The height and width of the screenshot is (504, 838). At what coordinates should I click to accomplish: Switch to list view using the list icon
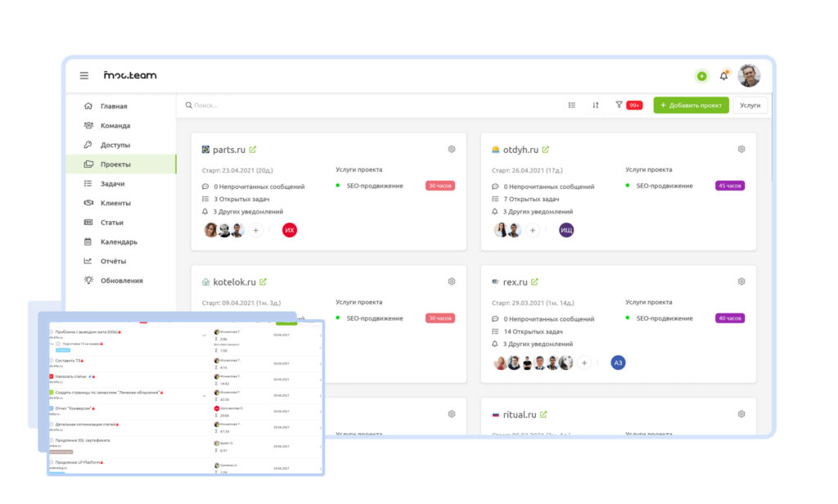click(571, 105)
